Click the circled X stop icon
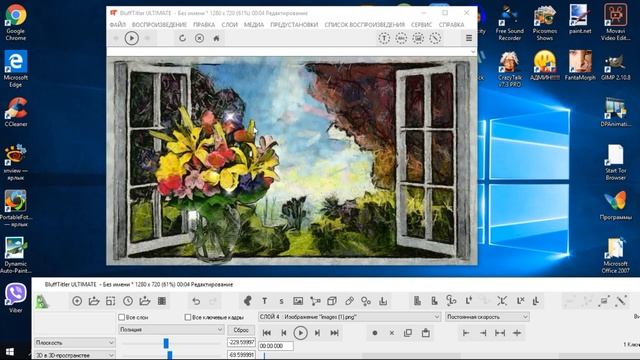640x360 pixels. (x=199, y=38)
